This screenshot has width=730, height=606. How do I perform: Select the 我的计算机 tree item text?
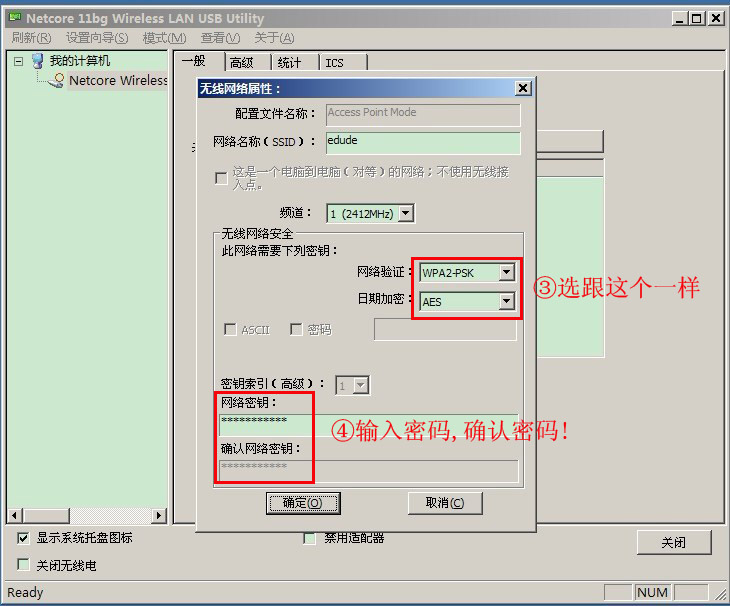pyautogui.click(x=80, y=61)
